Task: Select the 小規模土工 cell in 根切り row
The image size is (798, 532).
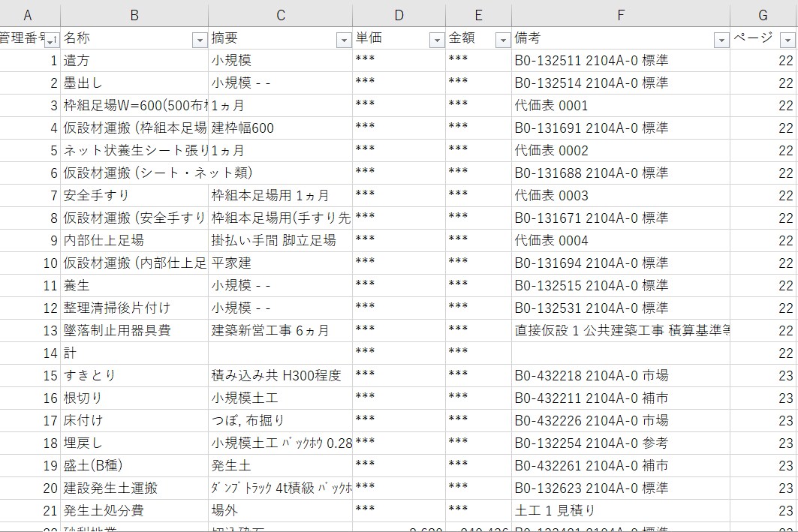Action: coord(281,398)
